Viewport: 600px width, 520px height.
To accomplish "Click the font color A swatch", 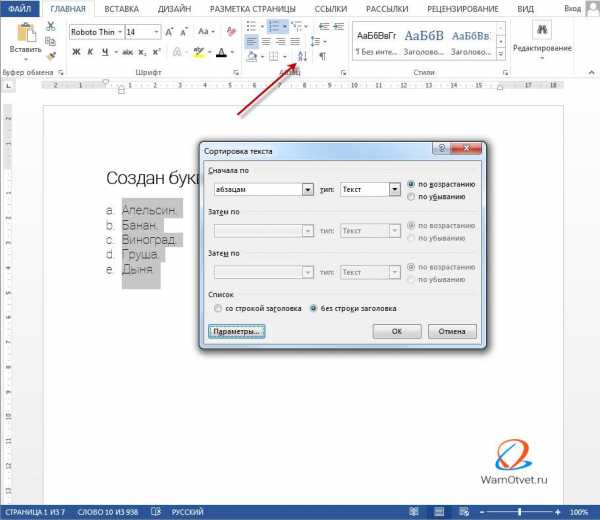I will [222, 52].
